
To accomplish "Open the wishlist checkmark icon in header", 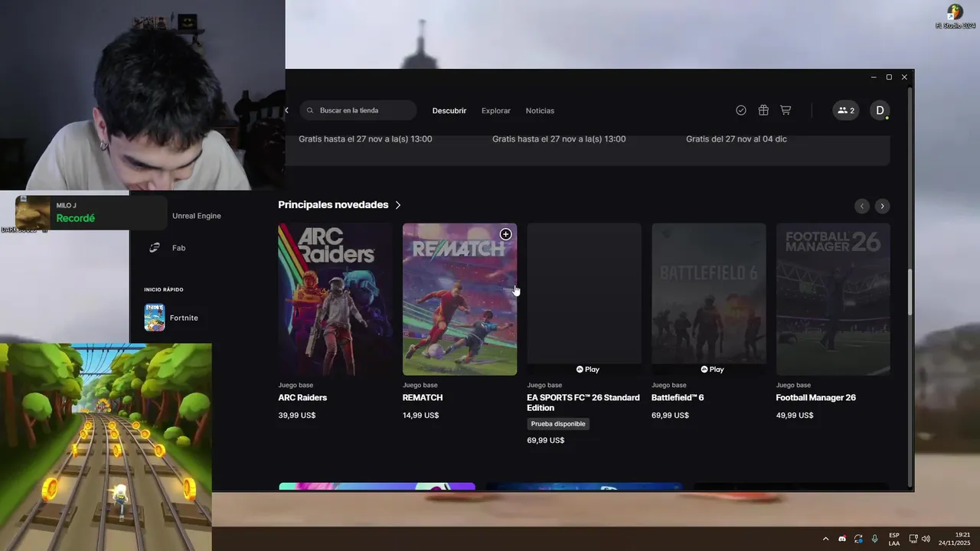I will click(741, 110).
